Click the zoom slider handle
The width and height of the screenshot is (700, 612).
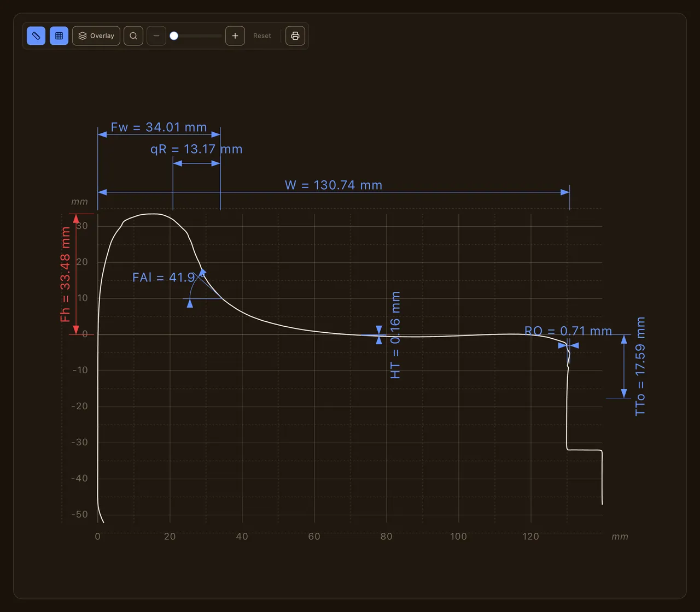[174, 36]
